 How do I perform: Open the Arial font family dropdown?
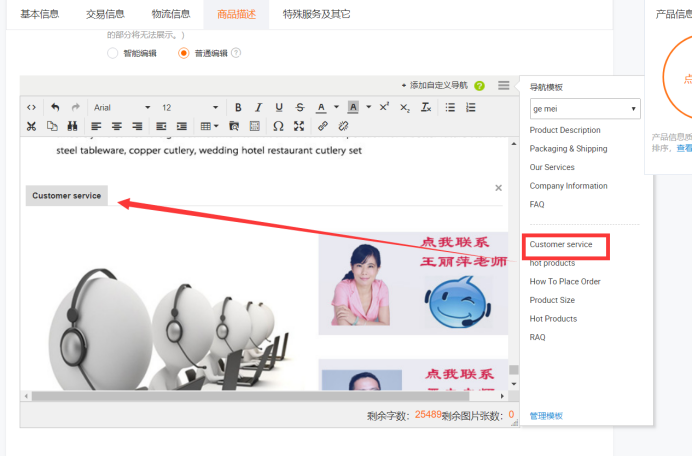click(122, 108)
